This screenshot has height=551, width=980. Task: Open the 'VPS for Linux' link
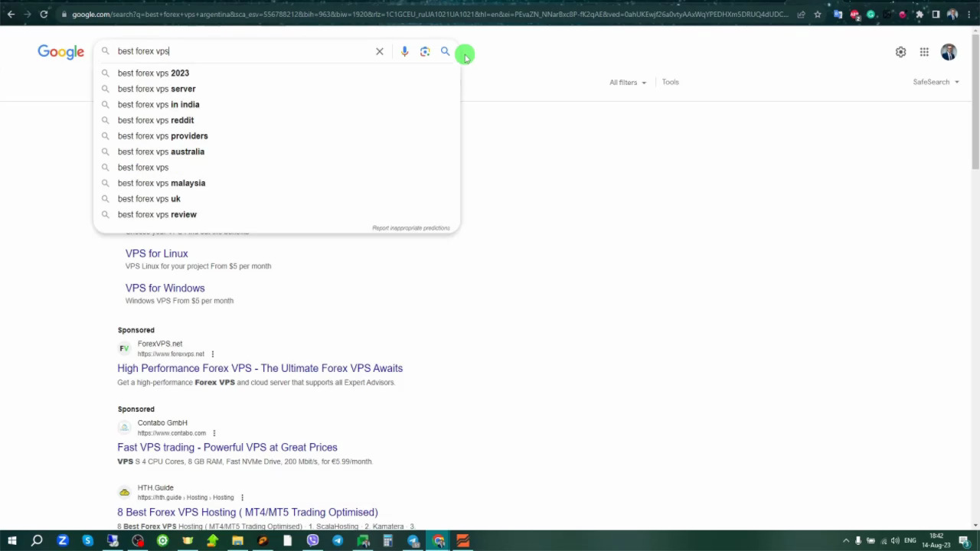click(157, 253)
